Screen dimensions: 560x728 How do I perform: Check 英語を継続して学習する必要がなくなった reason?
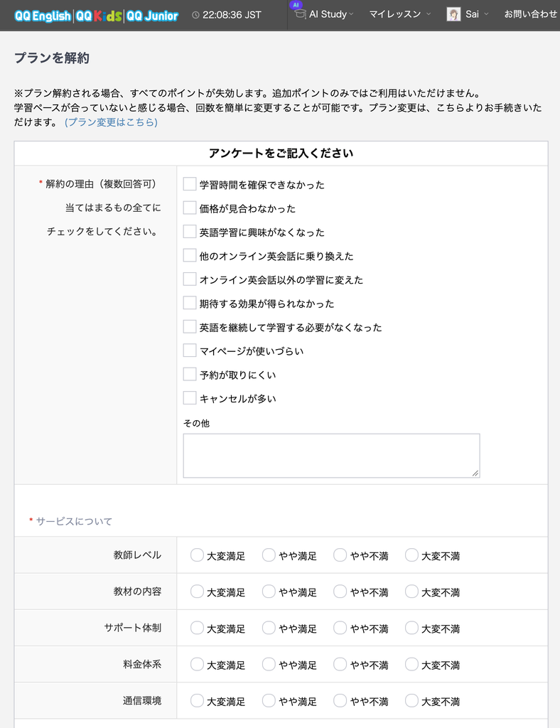click(x=190, y=326)
